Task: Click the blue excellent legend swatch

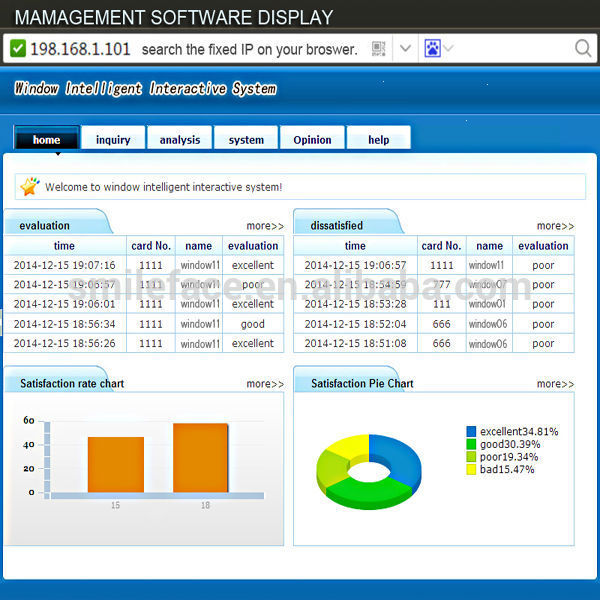Action: 471,432
